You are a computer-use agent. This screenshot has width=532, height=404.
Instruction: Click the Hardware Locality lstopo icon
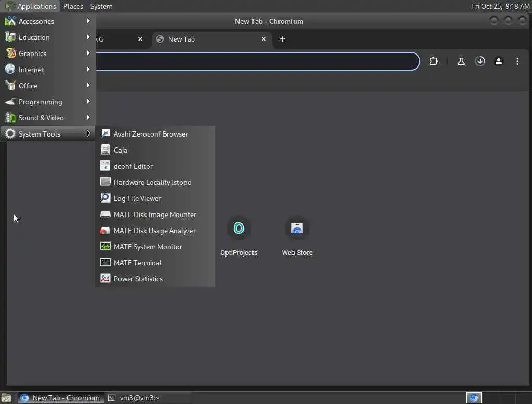105,182
